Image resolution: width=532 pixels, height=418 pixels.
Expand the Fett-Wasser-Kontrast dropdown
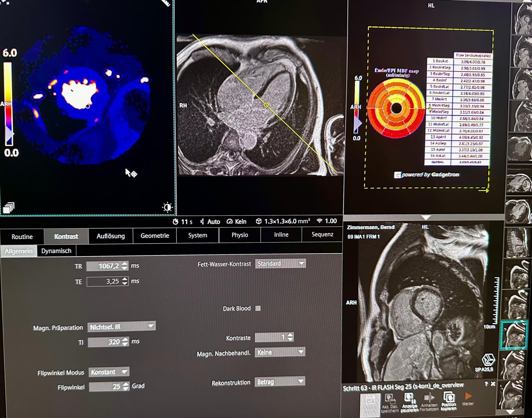click(280, 264)
